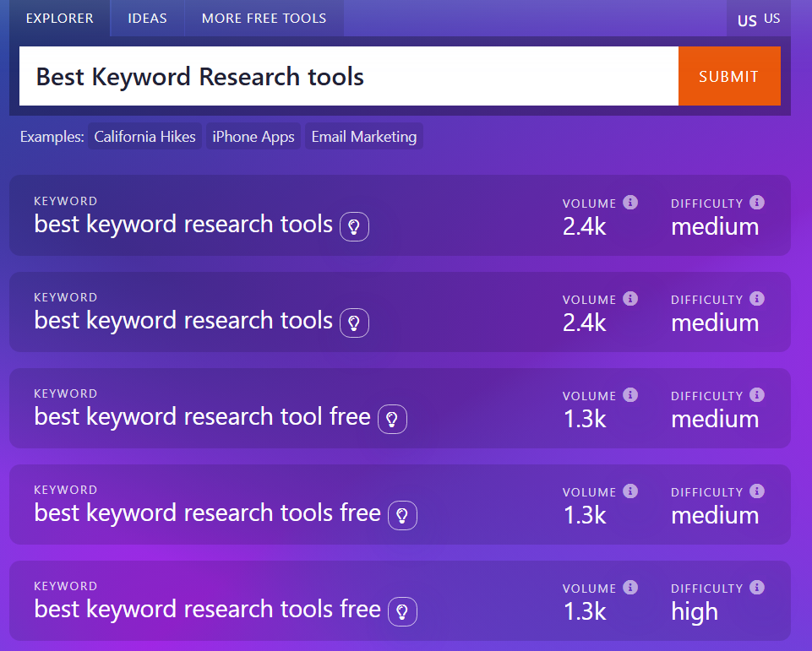Open Volume info icon in the topmost result card
The image size is (812, 651).
[630, 203]
